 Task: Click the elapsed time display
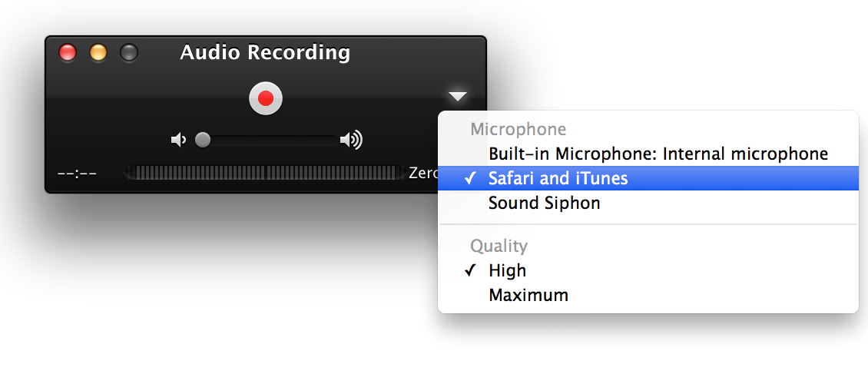tap(78, 174)
